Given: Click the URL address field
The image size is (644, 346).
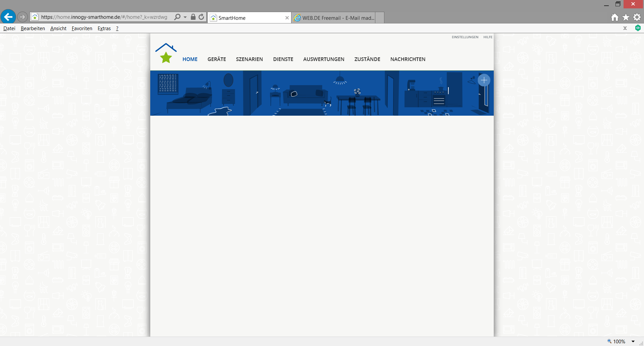Looking at the screenshot, I should click(x=104, y=17).
